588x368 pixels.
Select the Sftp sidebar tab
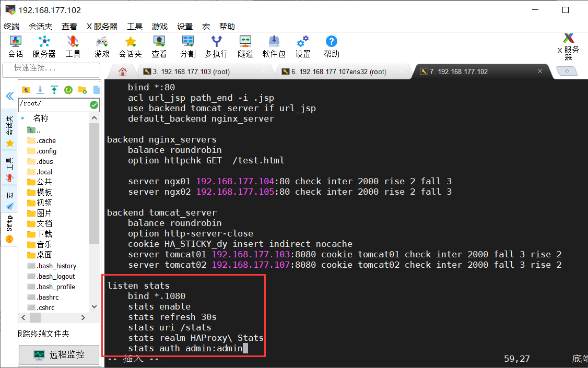10,229
